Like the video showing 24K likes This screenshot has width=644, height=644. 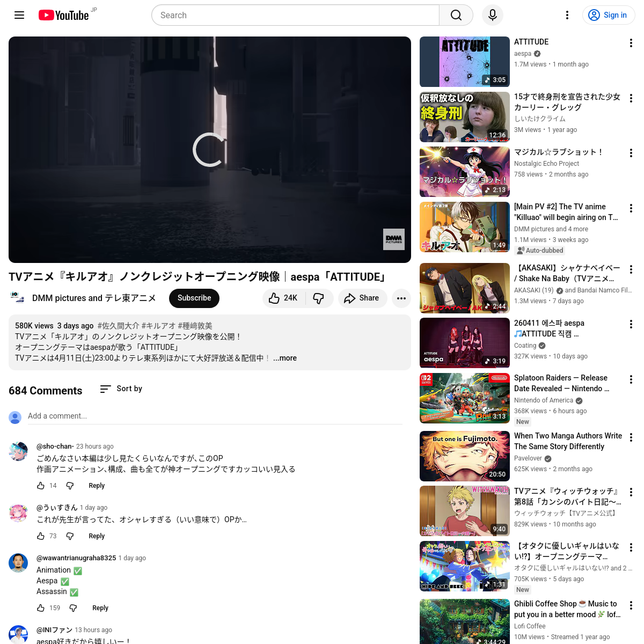point(283,298)
